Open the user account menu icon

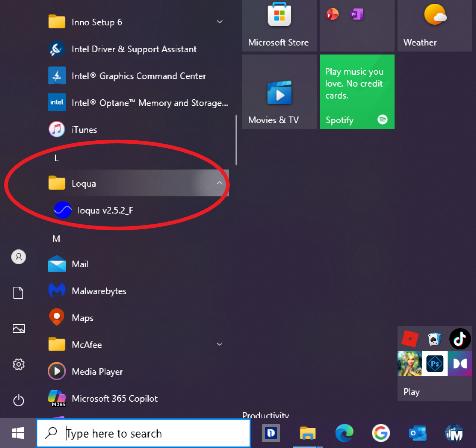click(x=19, y=257)
